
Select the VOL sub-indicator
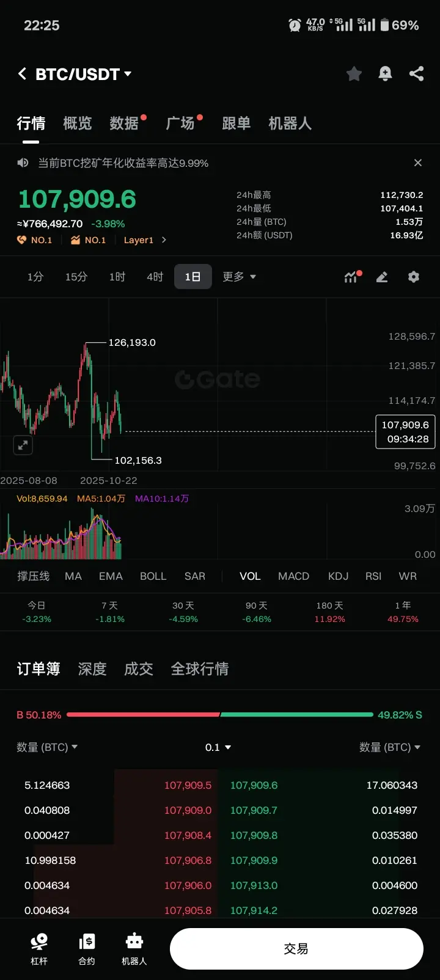250,576
